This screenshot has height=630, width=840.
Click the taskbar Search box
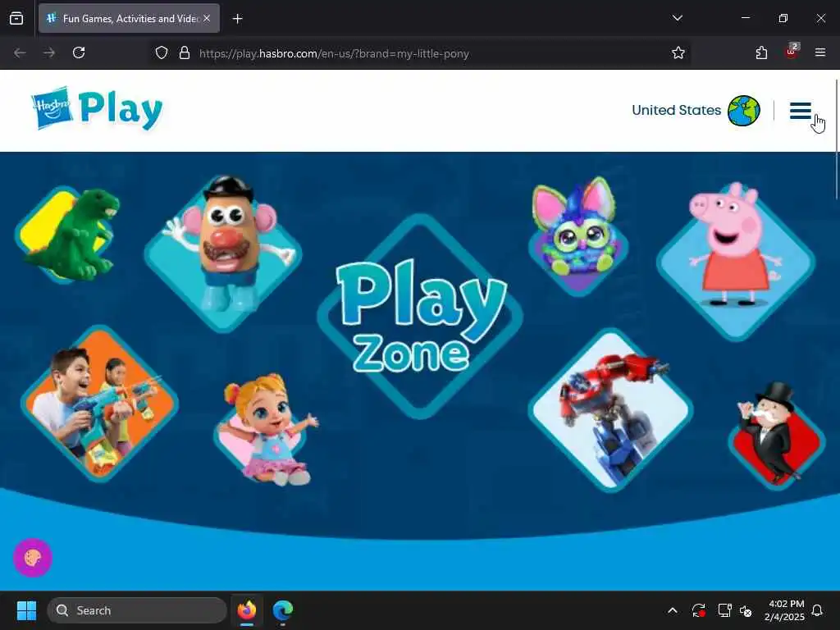point(137,610)
